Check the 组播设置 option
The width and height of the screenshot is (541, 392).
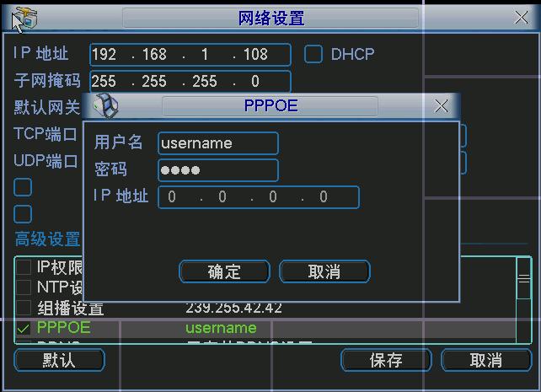click(24, 308)
